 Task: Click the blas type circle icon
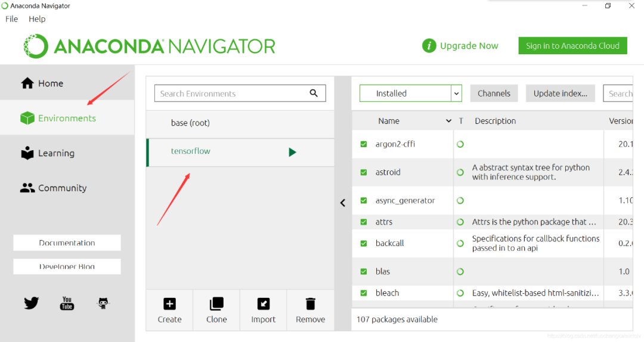point(460,271)
